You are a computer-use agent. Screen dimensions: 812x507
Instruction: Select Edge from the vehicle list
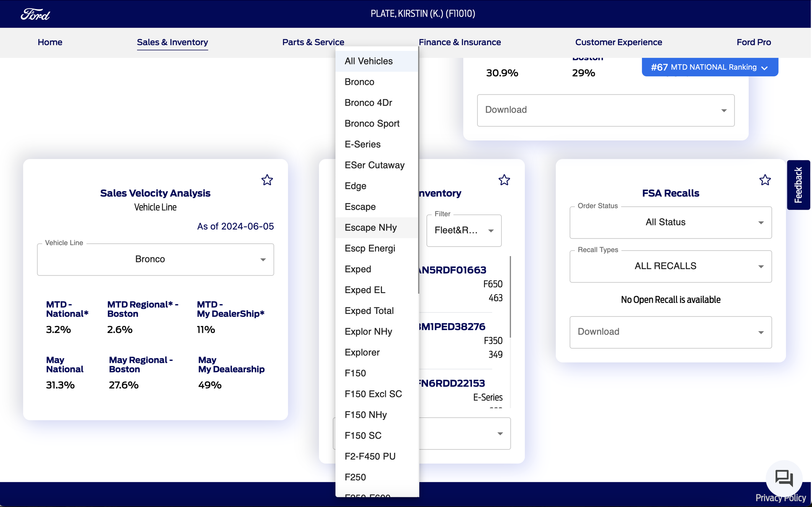point(376,186)
